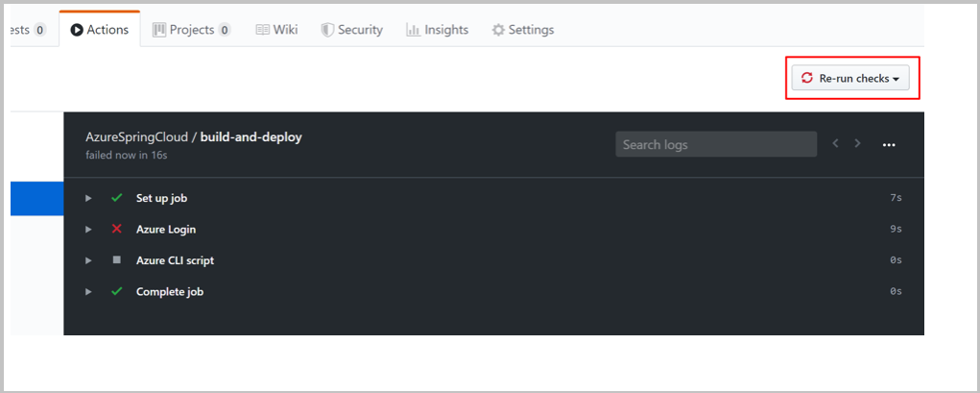Screen dimensions: 980x393
Task: Click inside the Search logs field
Action: 715,144
